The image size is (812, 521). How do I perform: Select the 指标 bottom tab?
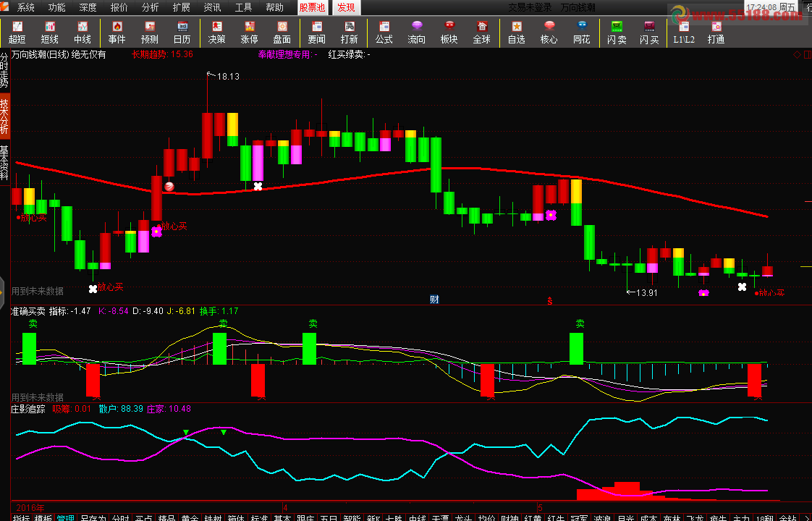21,517
